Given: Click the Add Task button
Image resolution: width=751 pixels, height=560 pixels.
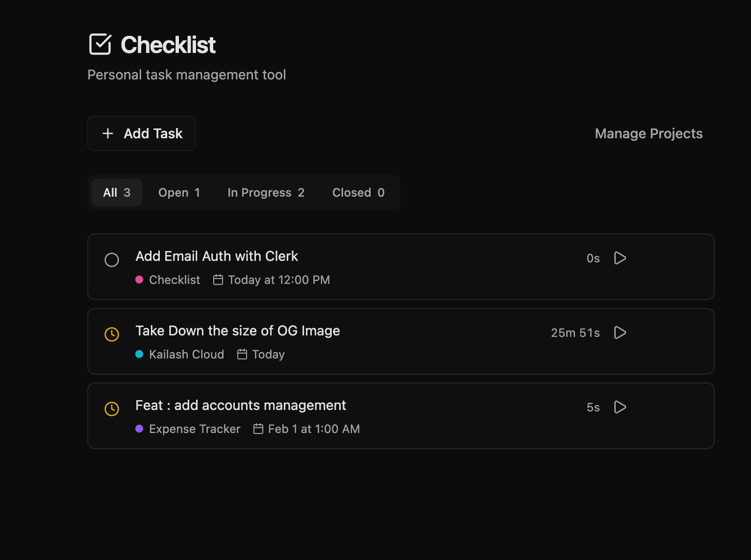Looking at the screenshot, I should [141, 133].
